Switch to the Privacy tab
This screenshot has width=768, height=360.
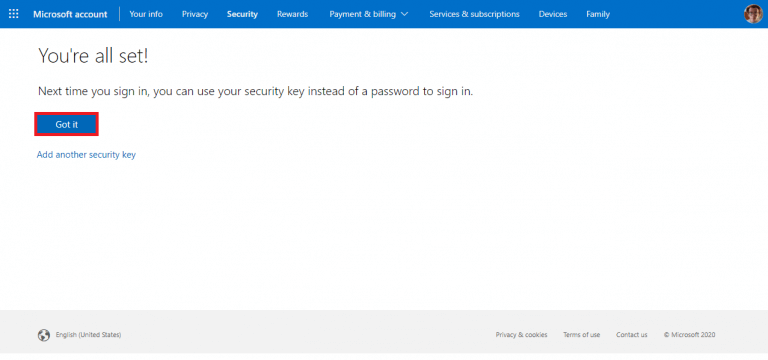pos(195,14)
